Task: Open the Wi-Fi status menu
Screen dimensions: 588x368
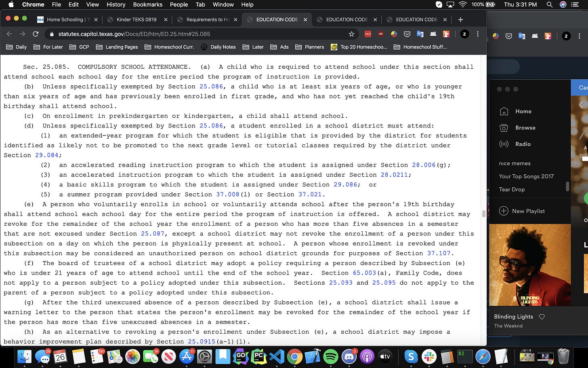Action: tap(463, 4)
